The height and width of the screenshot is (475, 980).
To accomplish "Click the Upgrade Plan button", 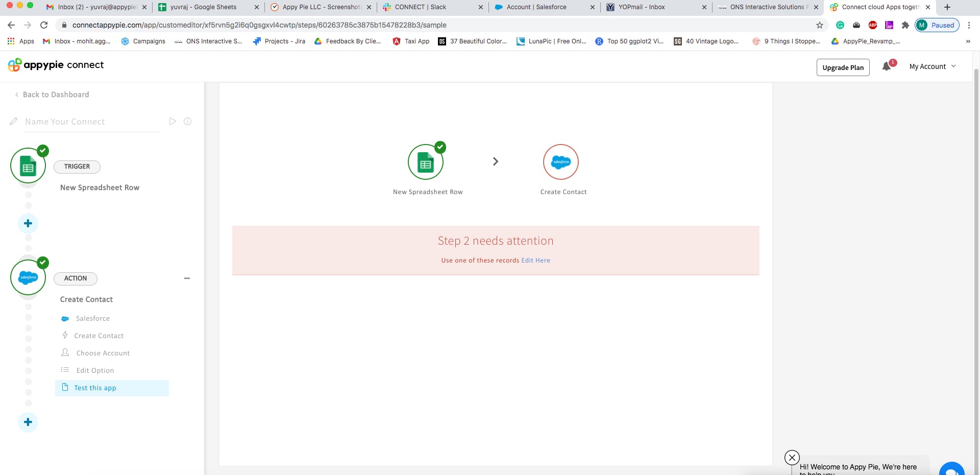I will click(843, 67).
